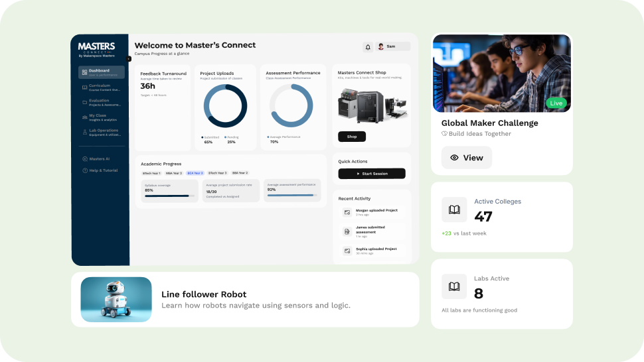
Task: Click the "Recent Activity" heading
Action: coord(355,198)
